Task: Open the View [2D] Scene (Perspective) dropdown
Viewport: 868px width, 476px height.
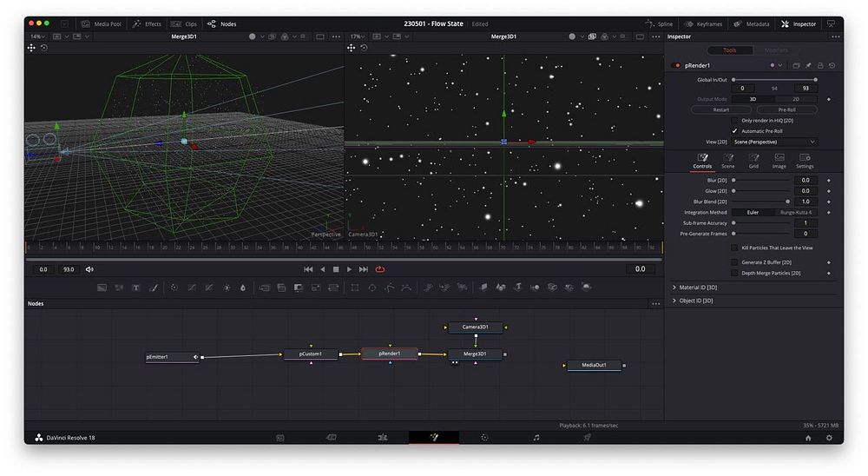Action: point(774,142)
